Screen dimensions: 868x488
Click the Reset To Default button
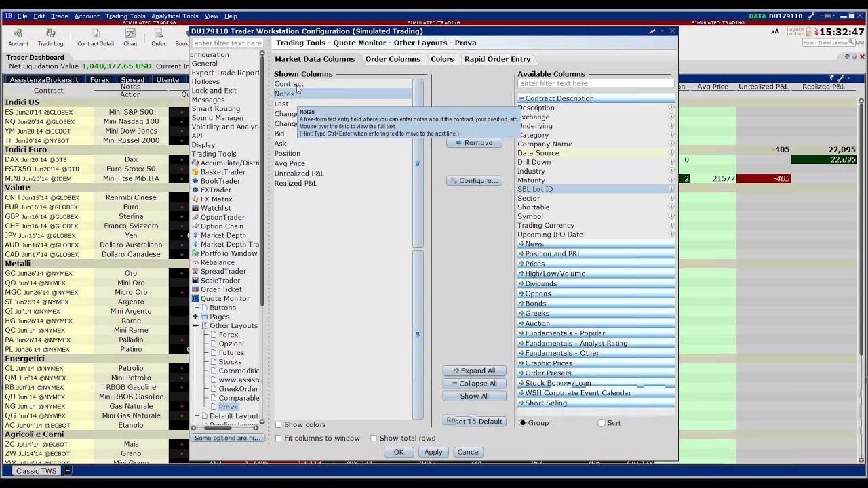[474, 422]
